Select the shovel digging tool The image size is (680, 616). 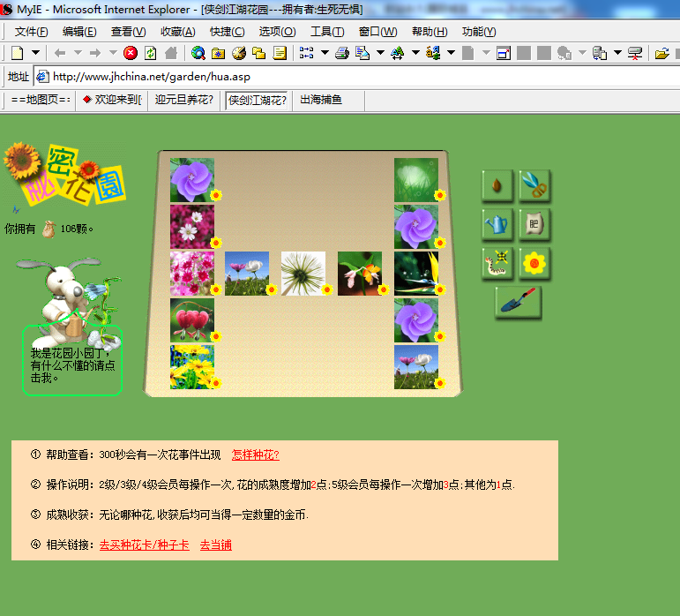point(519,302)
